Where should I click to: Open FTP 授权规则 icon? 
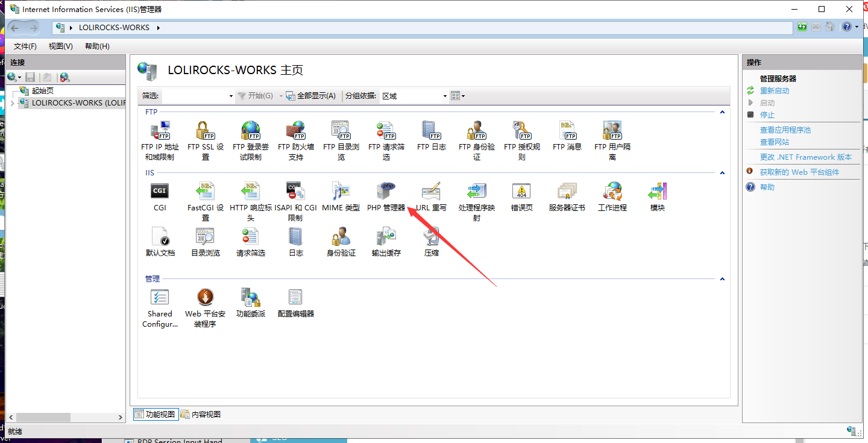click(x=522, y=140)
